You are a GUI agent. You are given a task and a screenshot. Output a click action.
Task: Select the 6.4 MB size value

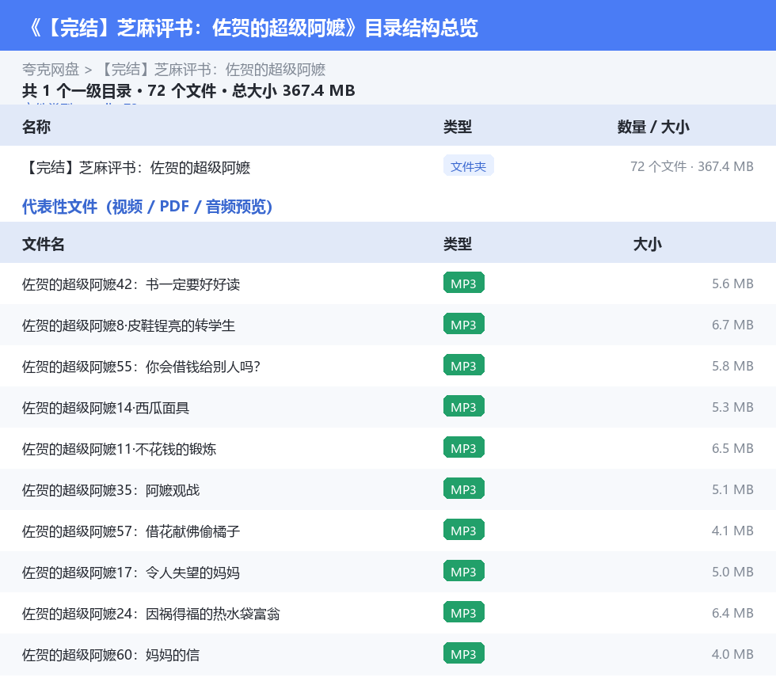732,613
